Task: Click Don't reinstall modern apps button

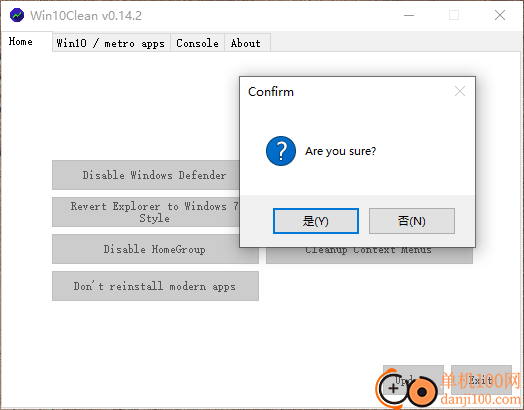Action: 155,286
